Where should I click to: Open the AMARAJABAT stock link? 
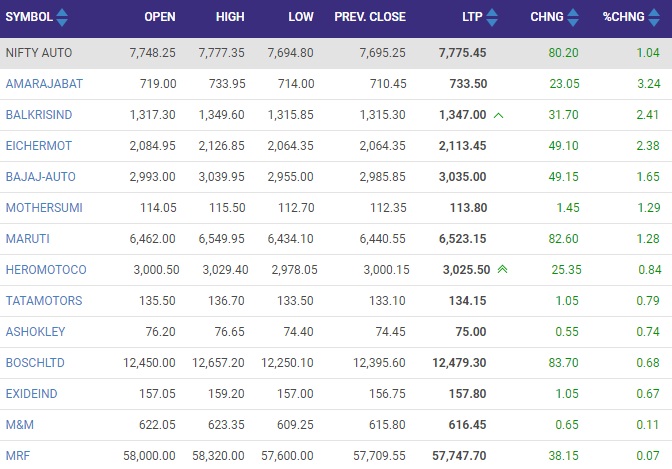tap(44, 84)
